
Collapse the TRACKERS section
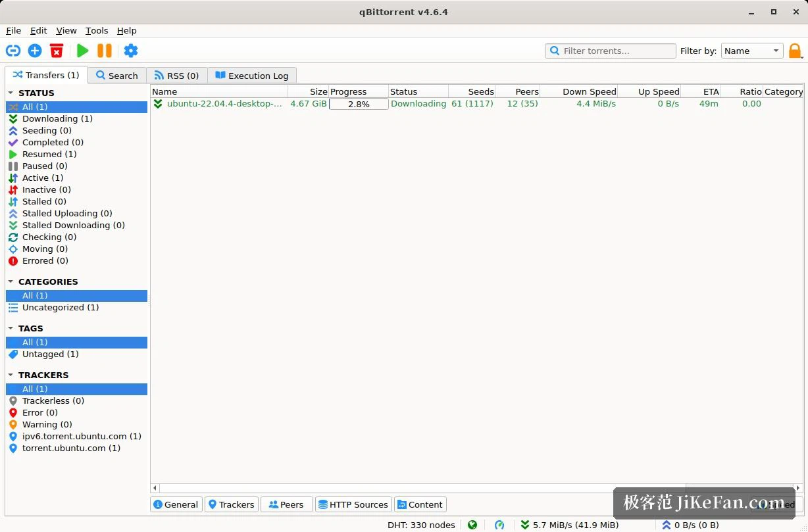11,375
